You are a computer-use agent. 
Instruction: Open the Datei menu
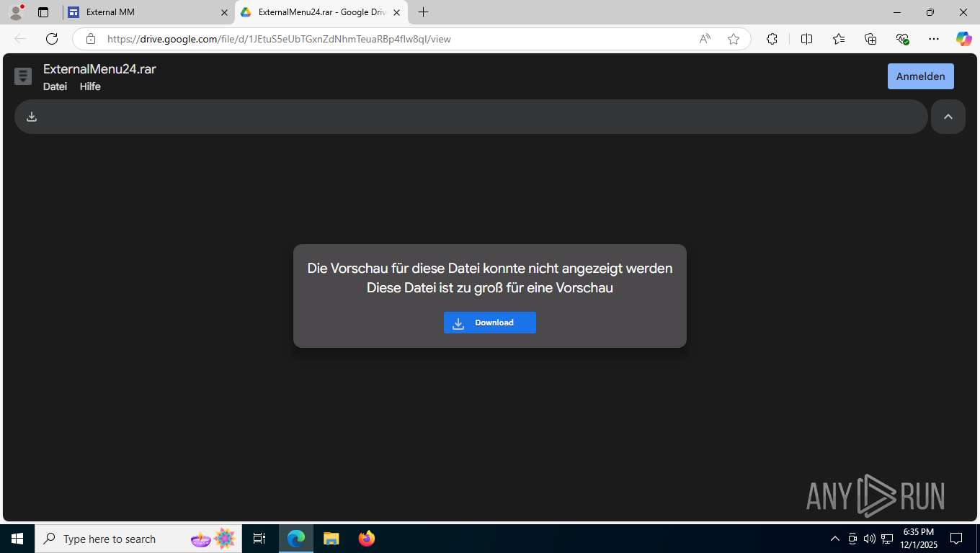(55, 86)
